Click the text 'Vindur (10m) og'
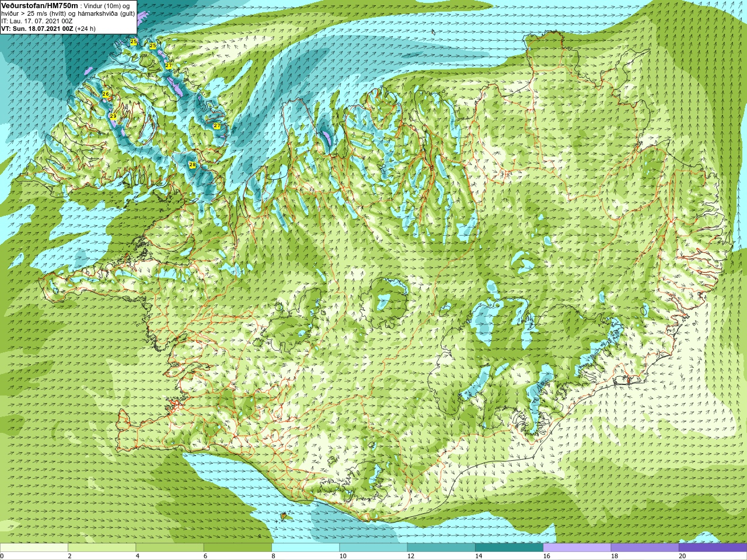The height and width of the screenshot is (560, 747). tap(107, 6)
